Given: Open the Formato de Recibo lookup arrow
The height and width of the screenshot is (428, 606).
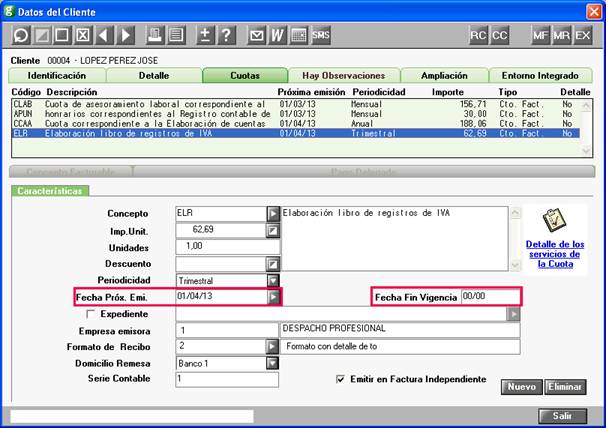Looking at the screenshot, I should [272, 346].
